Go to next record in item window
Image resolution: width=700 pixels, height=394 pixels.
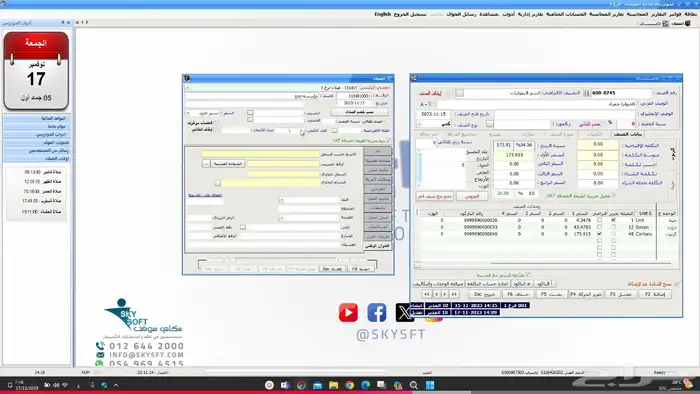click(445, 294)
